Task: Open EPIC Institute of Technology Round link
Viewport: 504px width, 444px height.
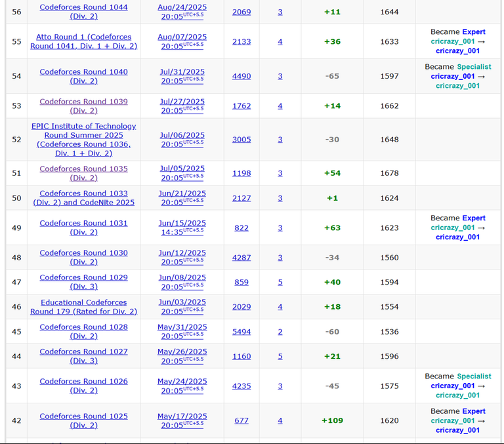Action: tap(83, 140)
